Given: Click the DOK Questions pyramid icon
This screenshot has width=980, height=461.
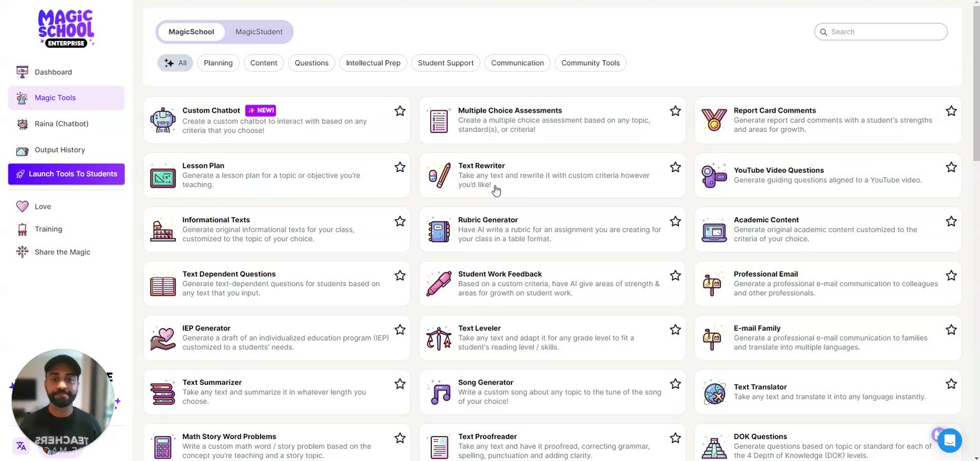Looking at the screenshot, I should (x=714, y=448).
